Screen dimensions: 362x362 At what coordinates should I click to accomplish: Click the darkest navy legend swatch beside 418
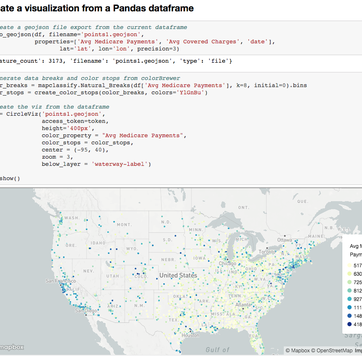coord(349,324)
